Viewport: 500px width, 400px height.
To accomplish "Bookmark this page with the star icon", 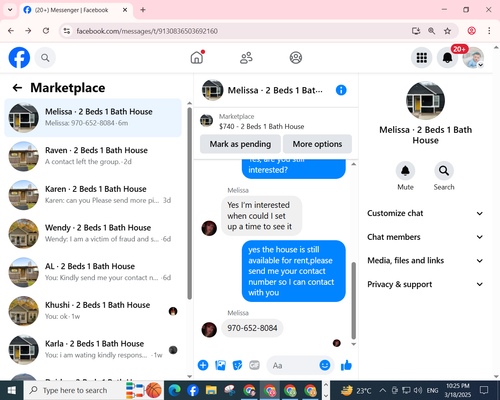I will (447, 31).
